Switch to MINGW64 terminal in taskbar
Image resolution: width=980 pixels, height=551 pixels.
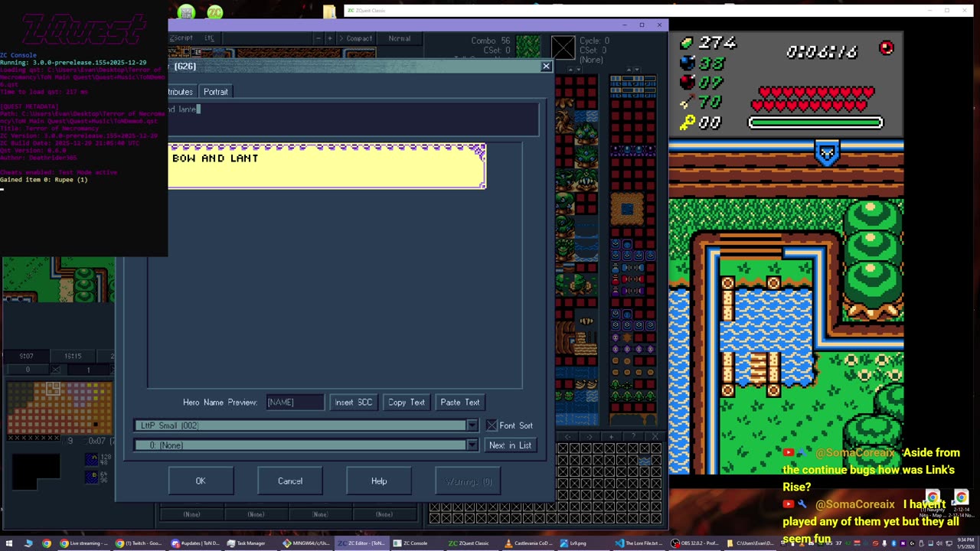(x=305, y=543)
